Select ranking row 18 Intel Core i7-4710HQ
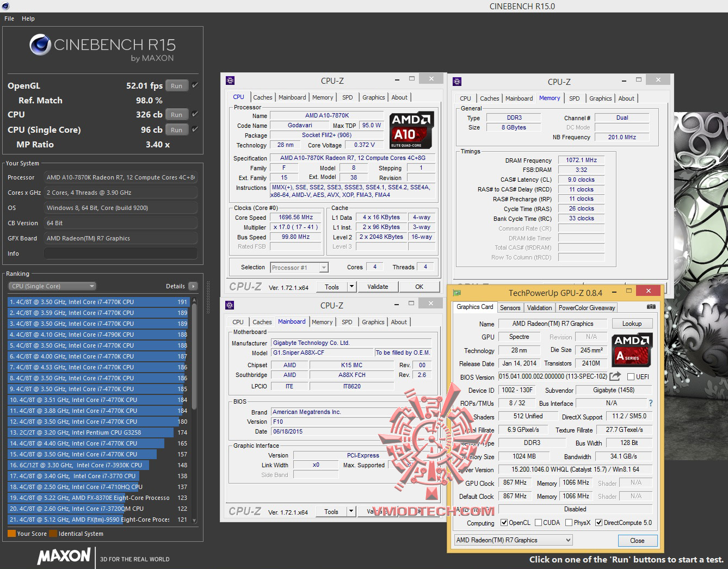This screenshot has height=569, width=728. click(98, 487)
